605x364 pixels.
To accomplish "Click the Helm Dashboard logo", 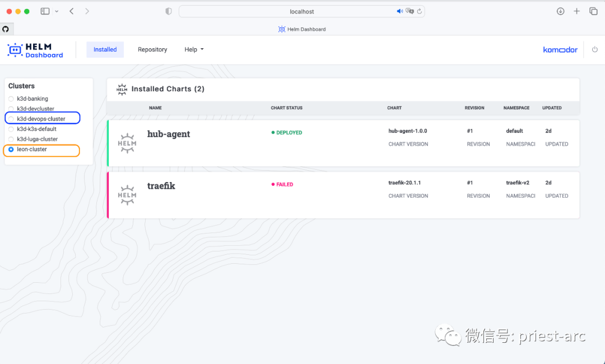I will [35, 50].
